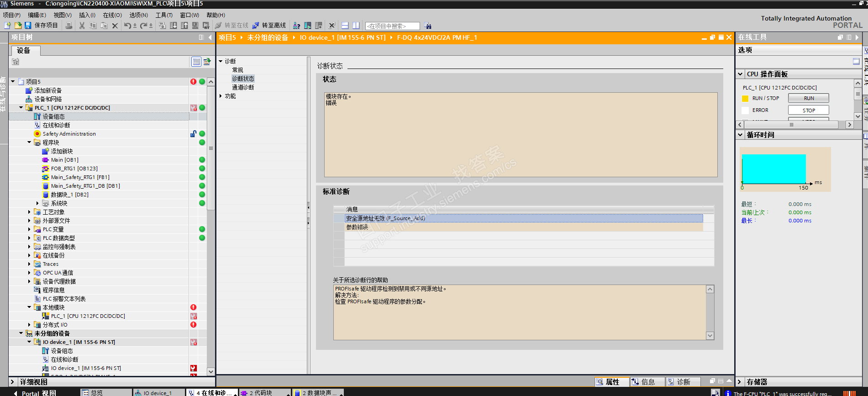Click 转至离线 go offline button

coord(269,26)
